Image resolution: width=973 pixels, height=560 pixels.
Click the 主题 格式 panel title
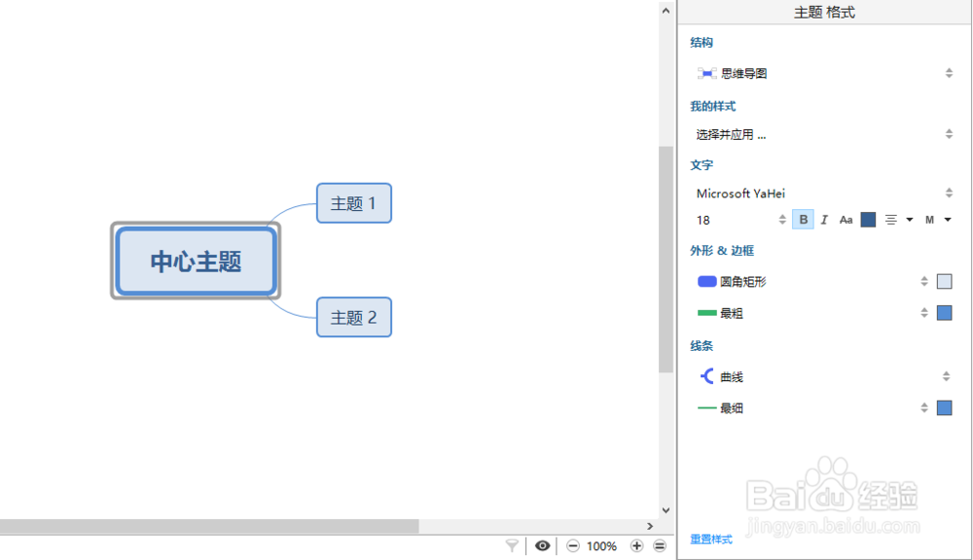tap(824, 13)
